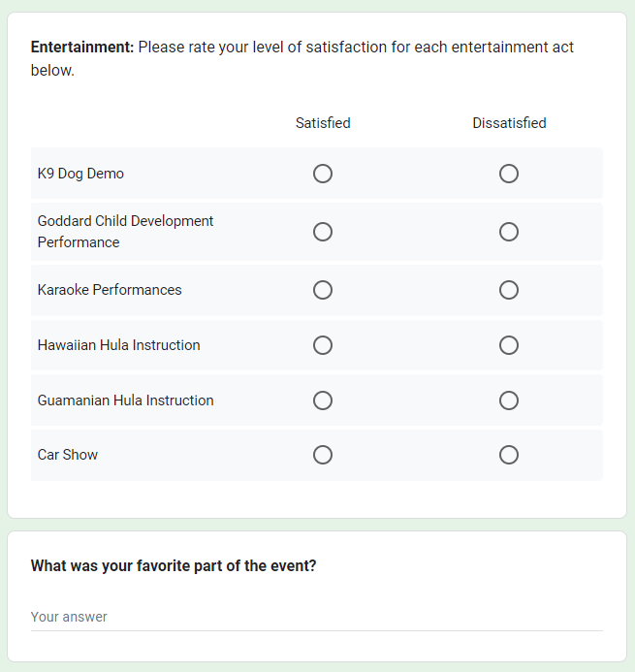
Task: Select Dissatisfied for Goddard Child Development Performance
Action: 509,232
